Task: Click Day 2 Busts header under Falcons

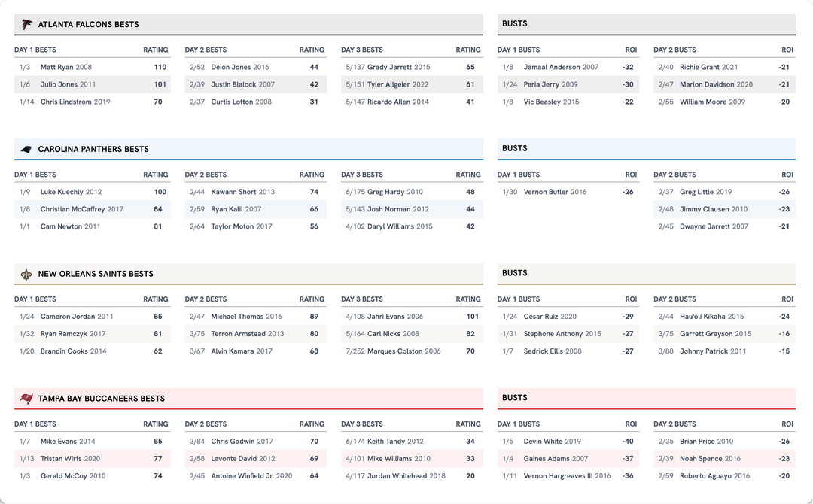Action: [674, 50]
